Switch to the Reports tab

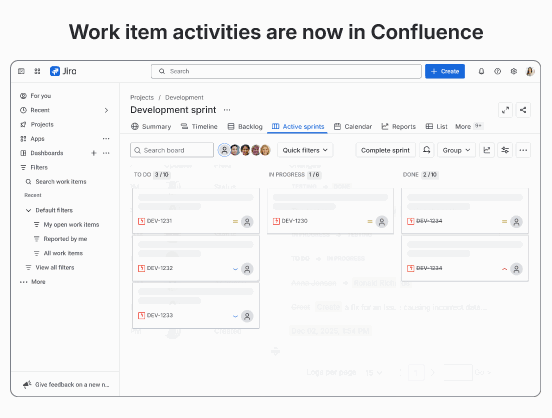(x=399, y=126)
